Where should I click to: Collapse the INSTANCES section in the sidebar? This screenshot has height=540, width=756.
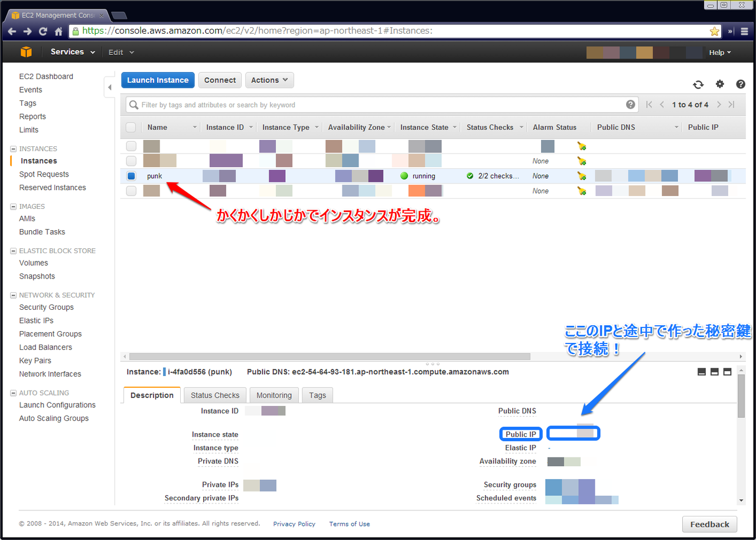tap(14, 149)
